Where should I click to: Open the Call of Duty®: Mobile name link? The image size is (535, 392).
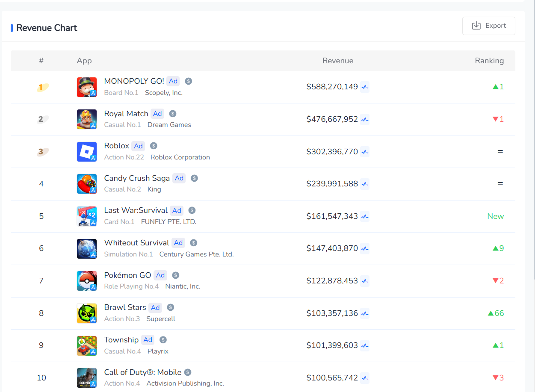(x=143, y=372)
